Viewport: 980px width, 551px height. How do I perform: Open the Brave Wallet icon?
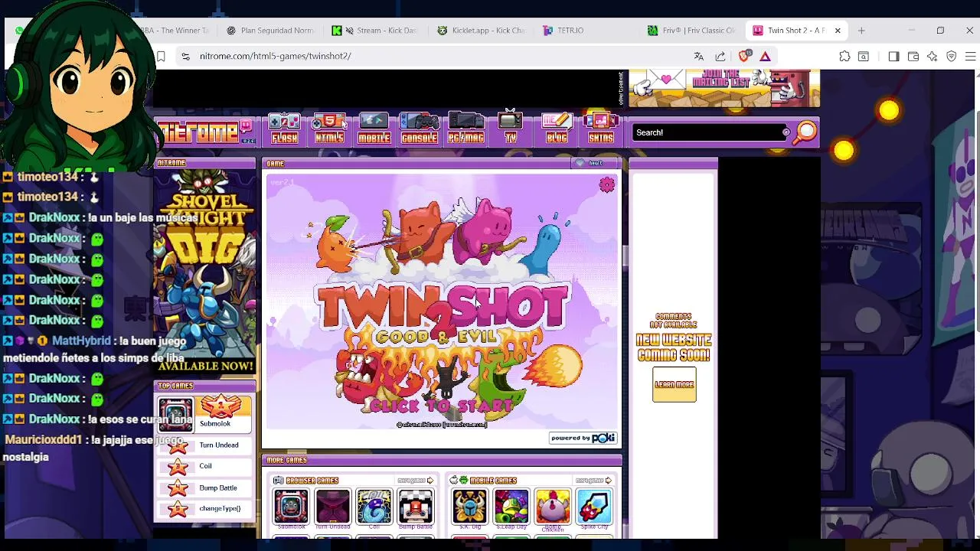(x=913, y=56)
